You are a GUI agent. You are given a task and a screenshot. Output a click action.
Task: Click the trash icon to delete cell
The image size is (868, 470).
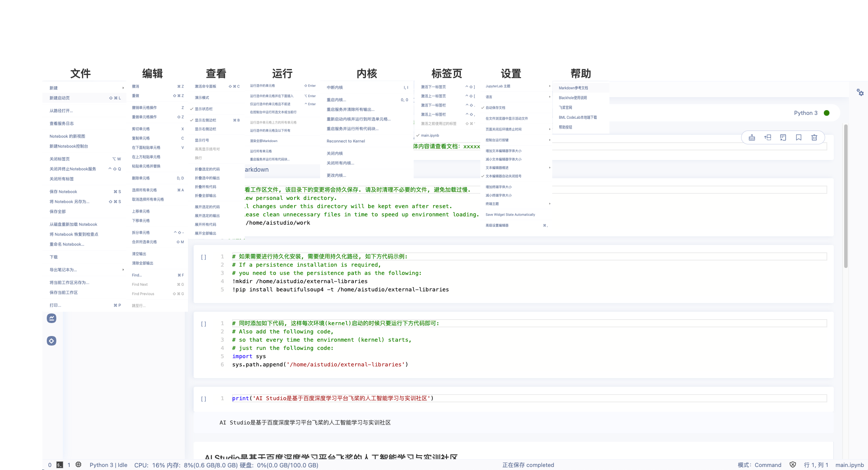[x=814, y=137]
